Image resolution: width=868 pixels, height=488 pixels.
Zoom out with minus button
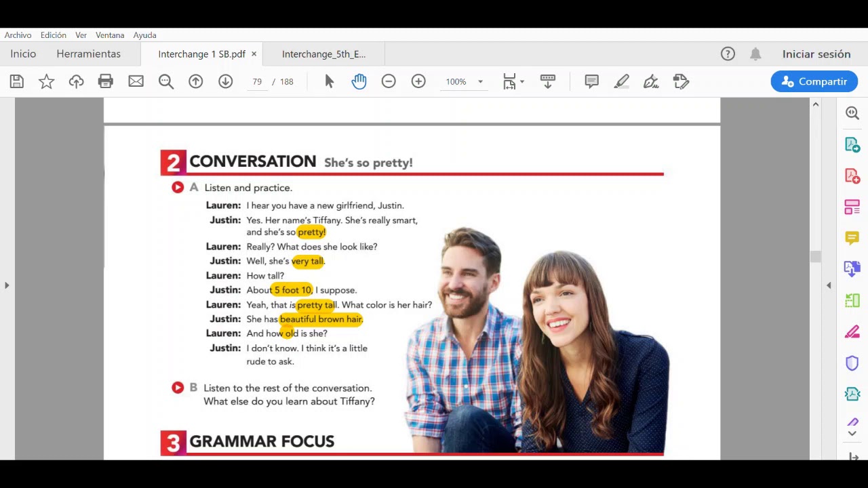(x=389, y=81)
